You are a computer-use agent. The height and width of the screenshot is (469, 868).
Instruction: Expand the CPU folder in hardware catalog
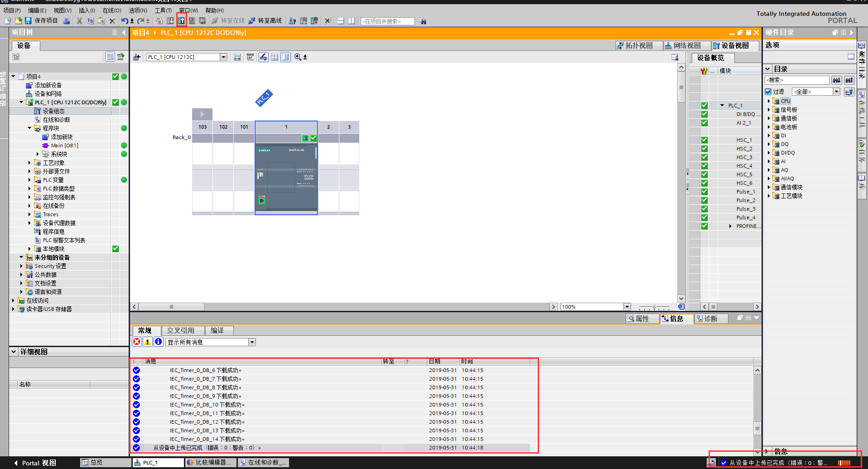click(x=769, y=101)
